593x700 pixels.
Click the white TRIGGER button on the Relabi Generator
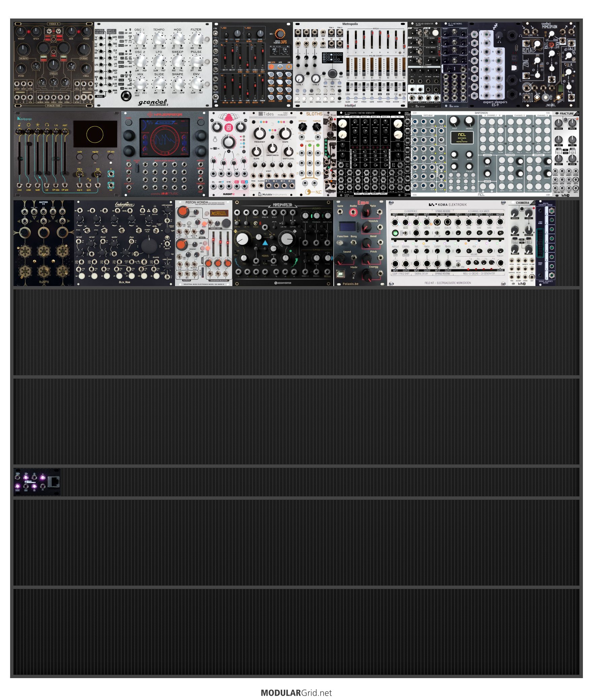[435, 33]
